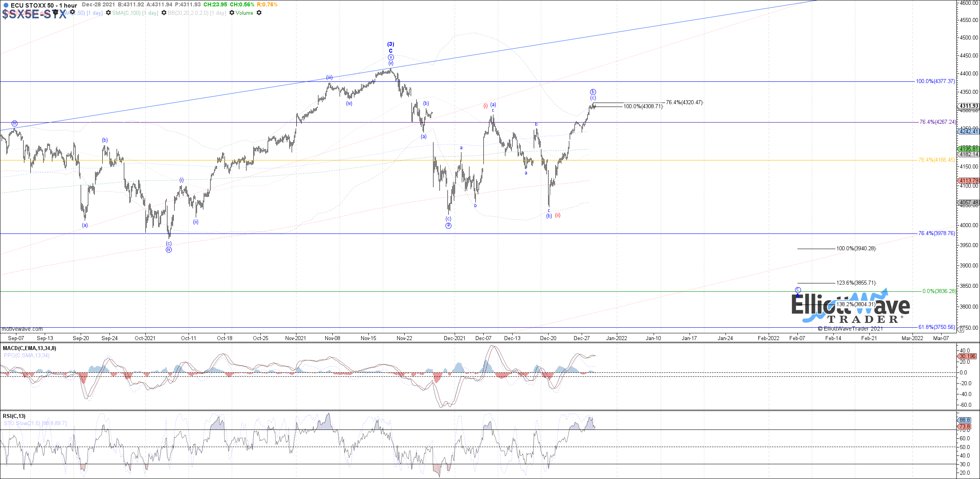Select the 76.4%(3978.76) Fibonacci label
This screenshot has height=479, width=980.
[x=936, y=233]
